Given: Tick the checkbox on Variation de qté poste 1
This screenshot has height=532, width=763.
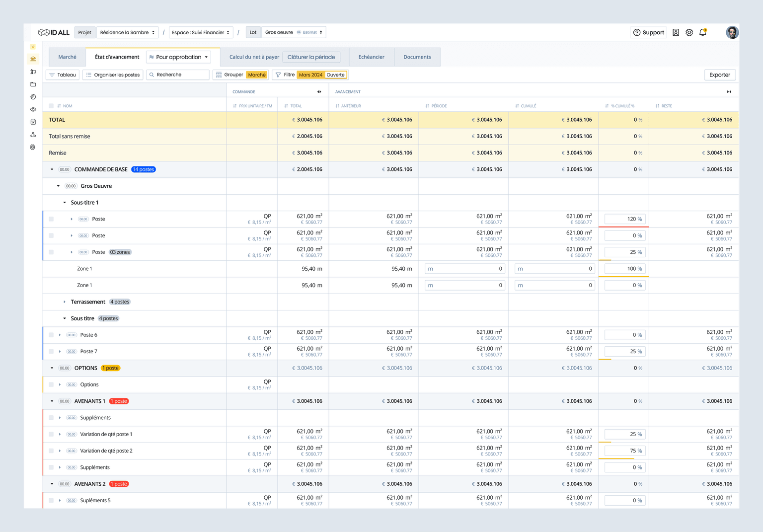Looking at the screenshot, I should pos(51,434).
